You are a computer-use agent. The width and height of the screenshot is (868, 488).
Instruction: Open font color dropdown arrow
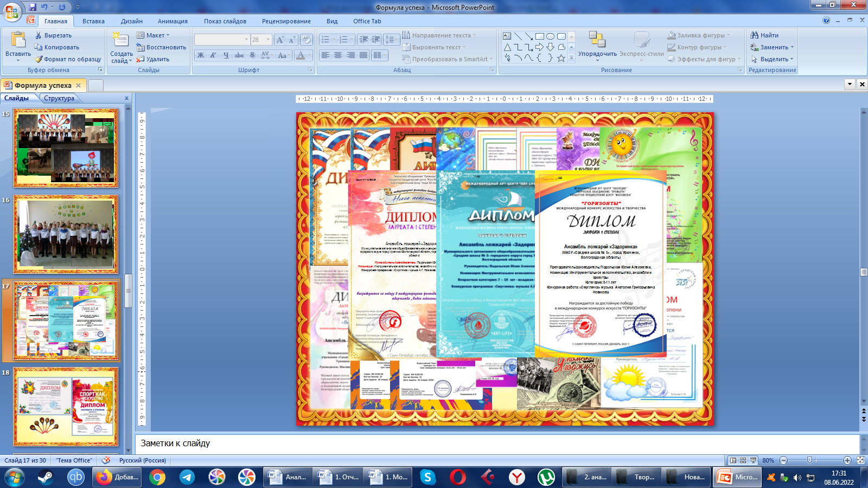pyautogui.click(x=310, y=55)
